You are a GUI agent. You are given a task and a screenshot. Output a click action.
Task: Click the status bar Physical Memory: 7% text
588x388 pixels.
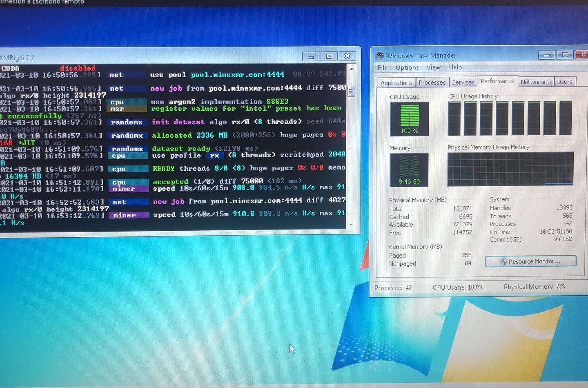point(535,287)
